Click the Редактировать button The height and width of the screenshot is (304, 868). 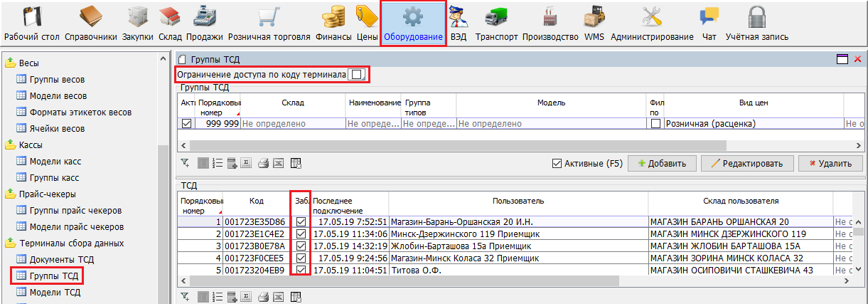(x=746, y=164)
